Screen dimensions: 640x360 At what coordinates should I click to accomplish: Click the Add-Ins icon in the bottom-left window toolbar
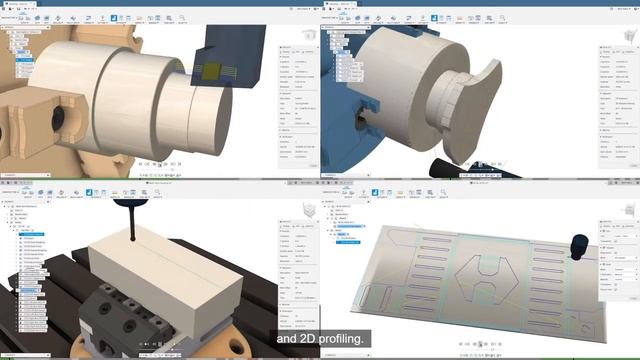click(x=144, y=192)
